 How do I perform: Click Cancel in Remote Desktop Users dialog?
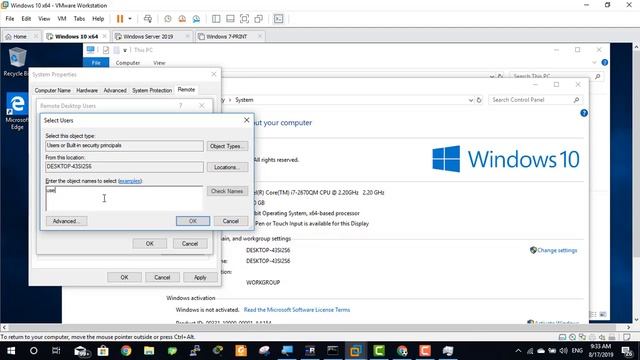point(190,244)
